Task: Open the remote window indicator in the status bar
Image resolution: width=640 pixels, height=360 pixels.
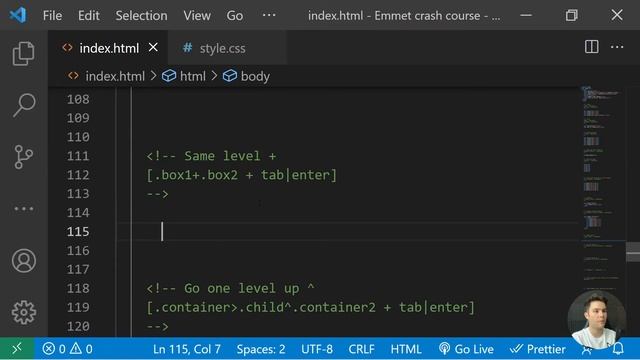Action: pyautogui.click(x=17, y=349)
